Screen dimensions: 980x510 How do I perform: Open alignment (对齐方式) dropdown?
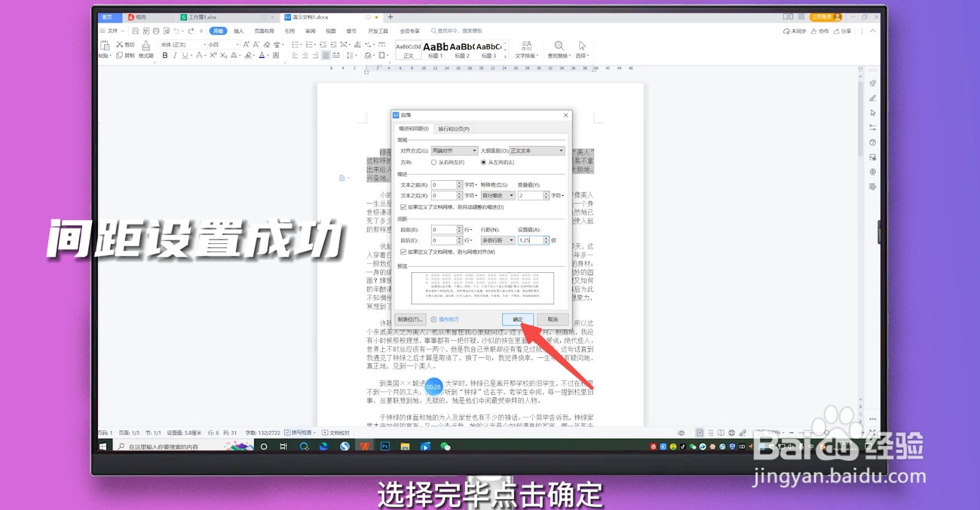point(454,151)
